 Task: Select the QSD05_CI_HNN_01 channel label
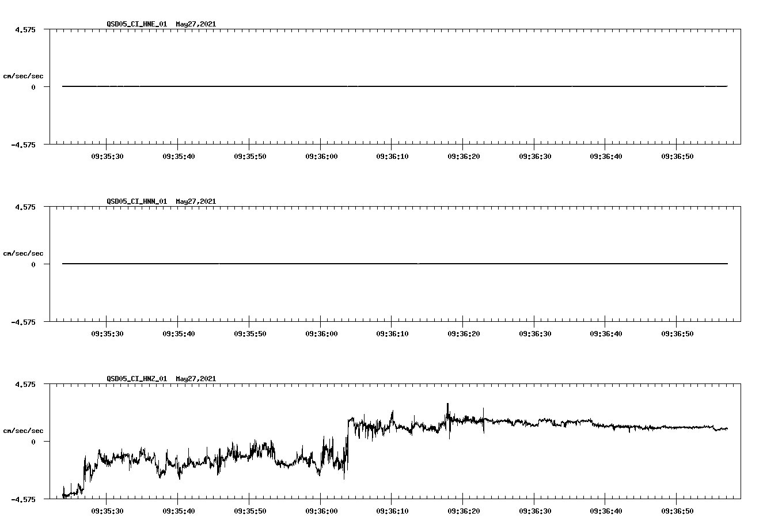point(136,202)
